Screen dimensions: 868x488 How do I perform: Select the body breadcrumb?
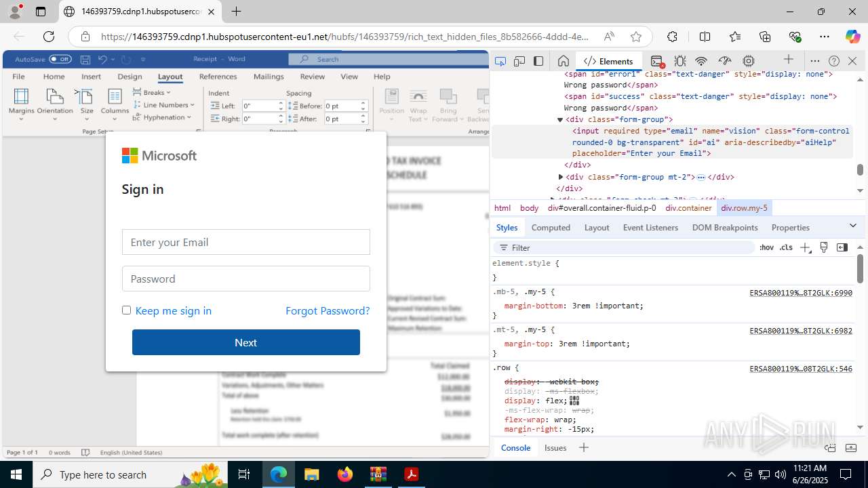tap(529, 208)
